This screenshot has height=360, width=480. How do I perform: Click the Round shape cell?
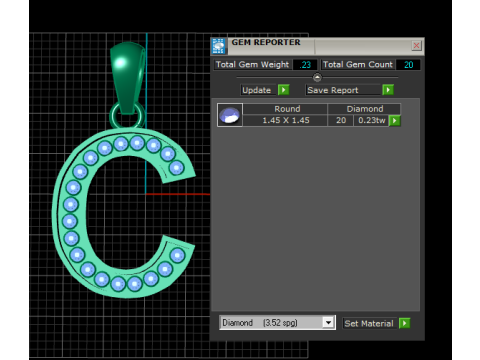[x=285, y=109]
